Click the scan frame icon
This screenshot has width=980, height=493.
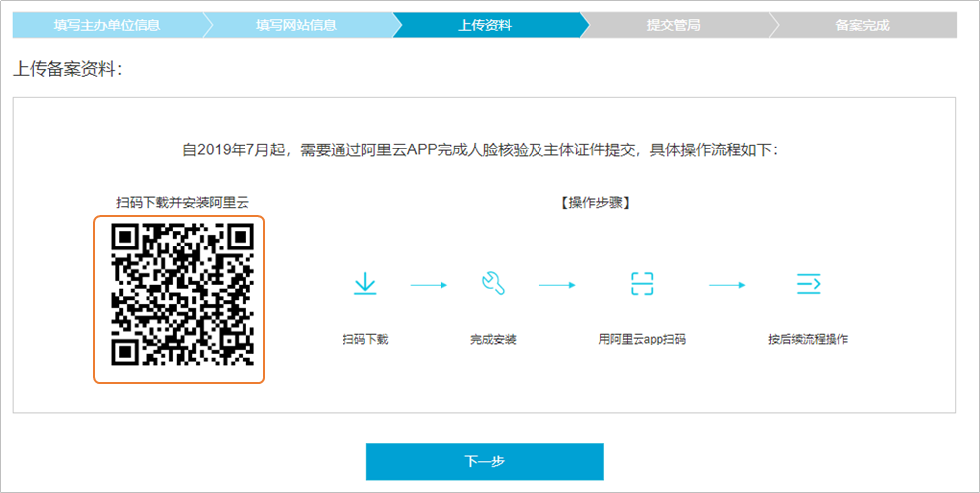coord(642,285)
